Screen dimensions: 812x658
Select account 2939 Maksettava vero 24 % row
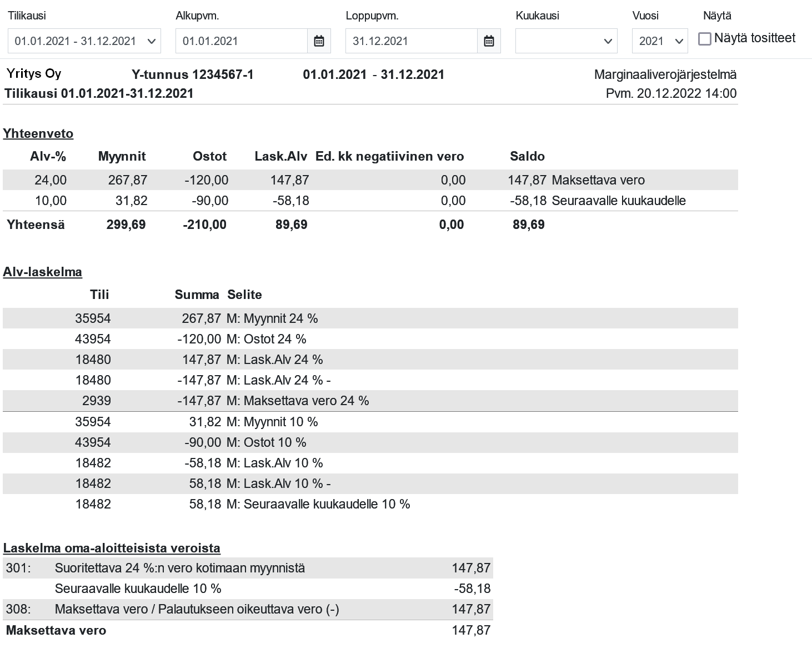tap(370, 401)
